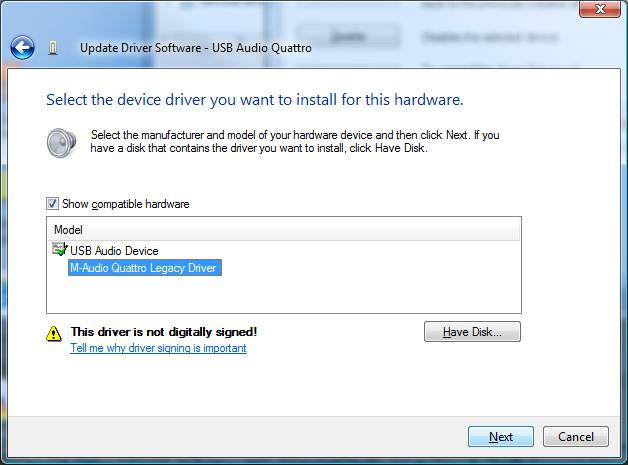Click the blue Back arrow button

coord(22,47)
